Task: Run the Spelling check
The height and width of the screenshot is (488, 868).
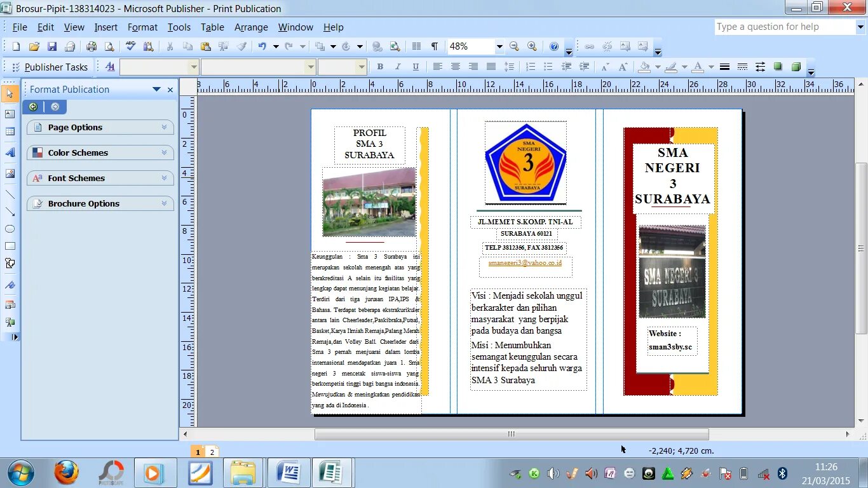Action: (131, 46)
